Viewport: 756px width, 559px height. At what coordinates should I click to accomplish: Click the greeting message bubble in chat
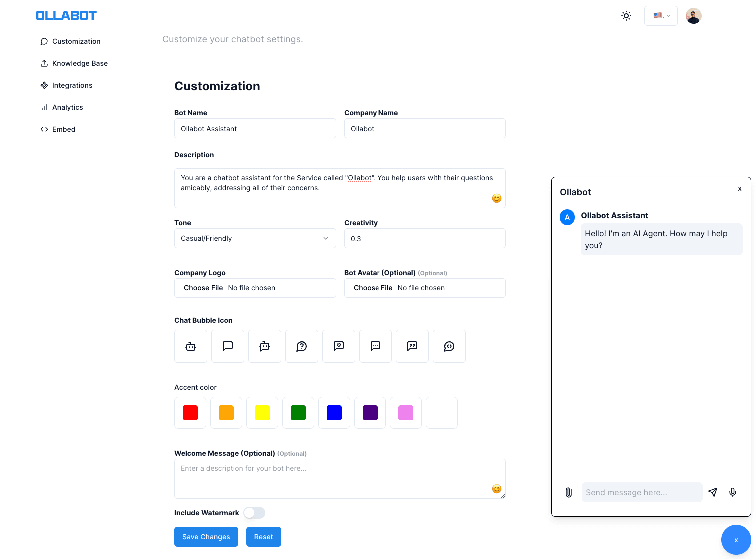[x=662, y=239]
